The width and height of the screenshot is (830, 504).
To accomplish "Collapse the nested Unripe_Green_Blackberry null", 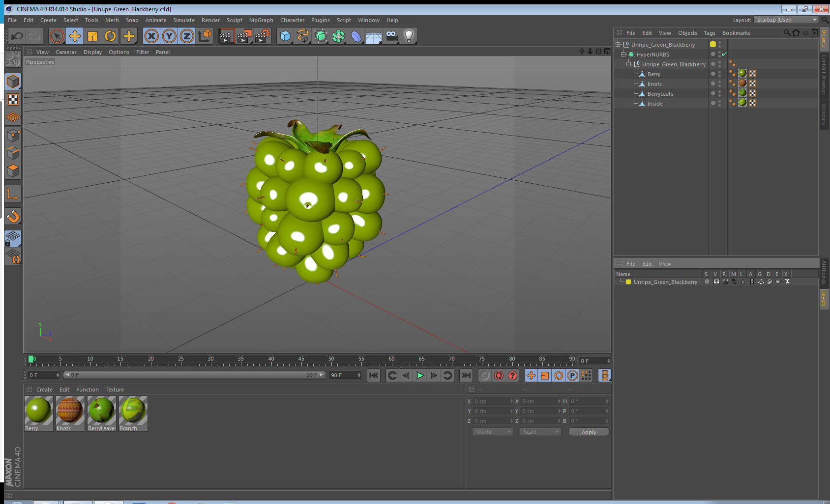I will click(628, 64).
